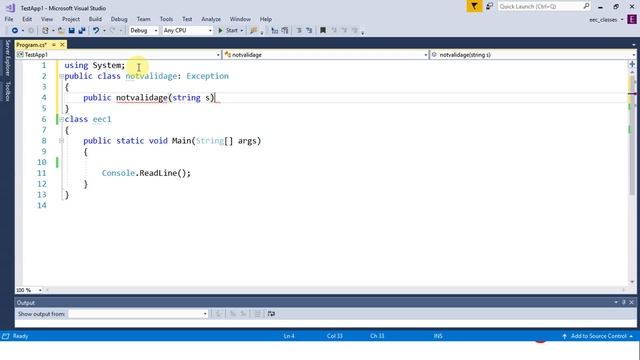Close the Output panel
The width and height of the screenshot is (640, 360).
pos(631,302)
